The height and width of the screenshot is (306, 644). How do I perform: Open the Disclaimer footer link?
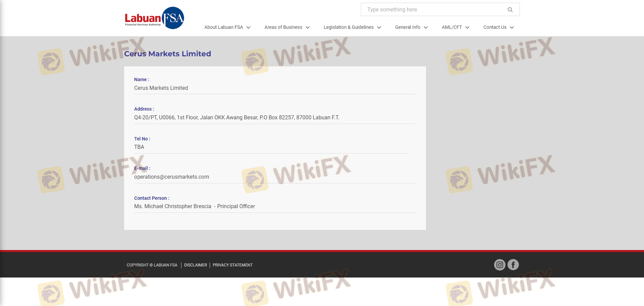(196, 265)
